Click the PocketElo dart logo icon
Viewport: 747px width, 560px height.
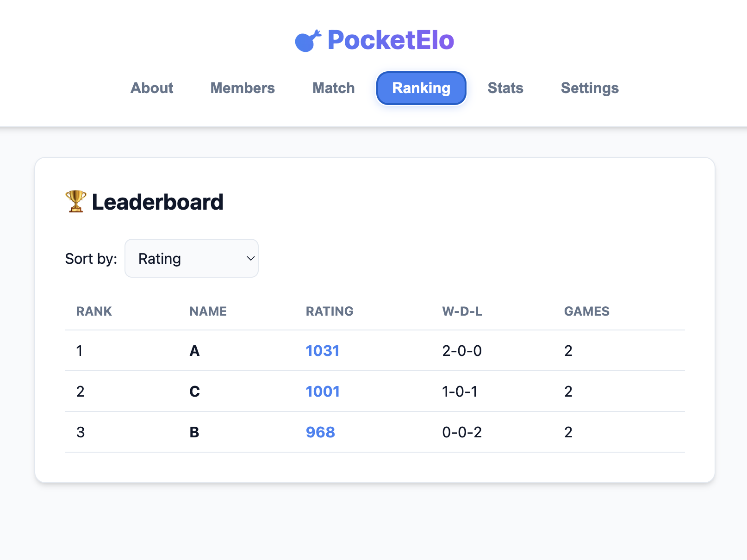click(308, 41)
